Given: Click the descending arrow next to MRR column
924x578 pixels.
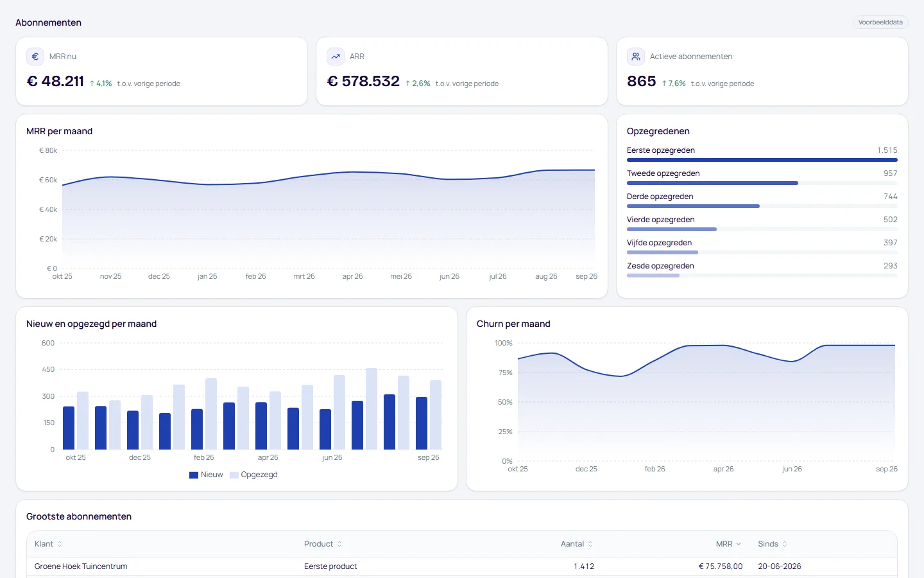Looking at the screenshot, I should [x=739, y=544].
